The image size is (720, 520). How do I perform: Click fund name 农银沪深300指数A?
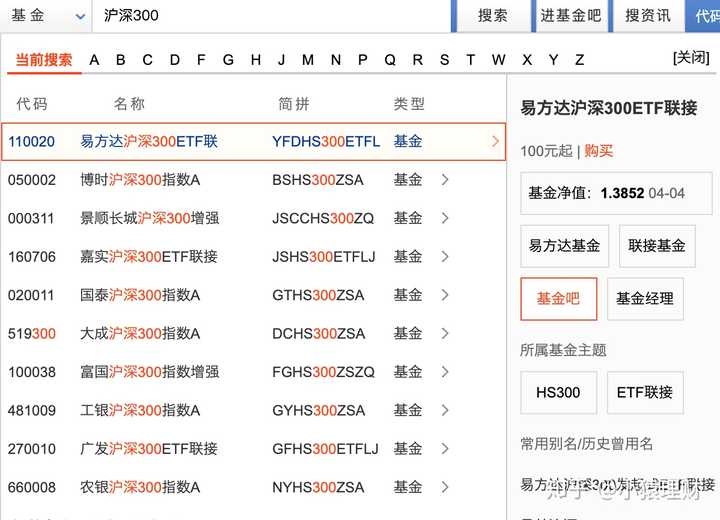[x=140, y=487]
